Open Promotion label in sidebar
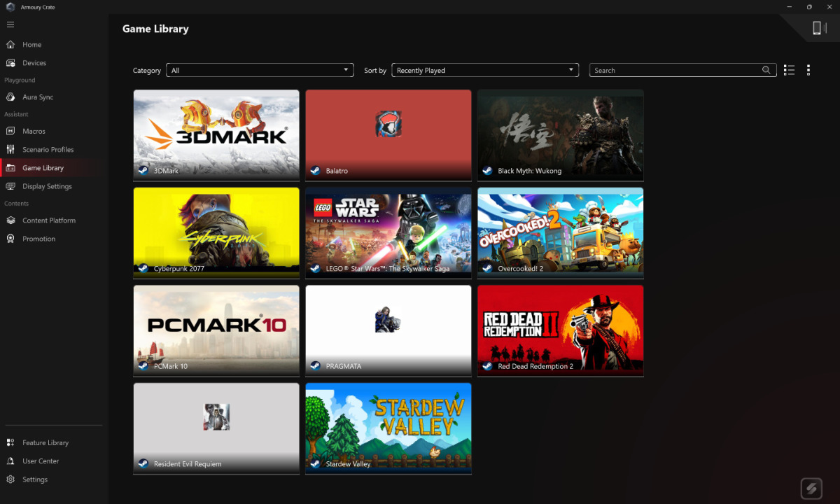The height and width of the screenshot is (504, 840). (x=38, y=239)
